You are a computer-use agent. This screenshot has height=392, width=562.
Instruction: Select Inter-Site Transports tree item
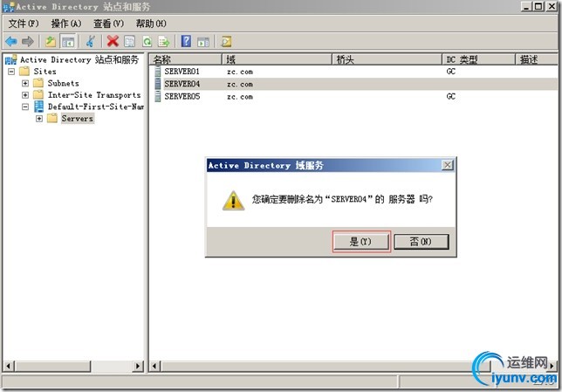click(x=94, y=95)
